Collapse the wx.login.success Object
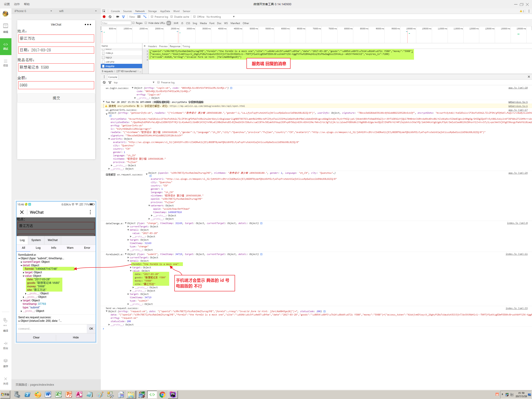The height and width of the screenshot is (399, 532). (x=133, y=88)
